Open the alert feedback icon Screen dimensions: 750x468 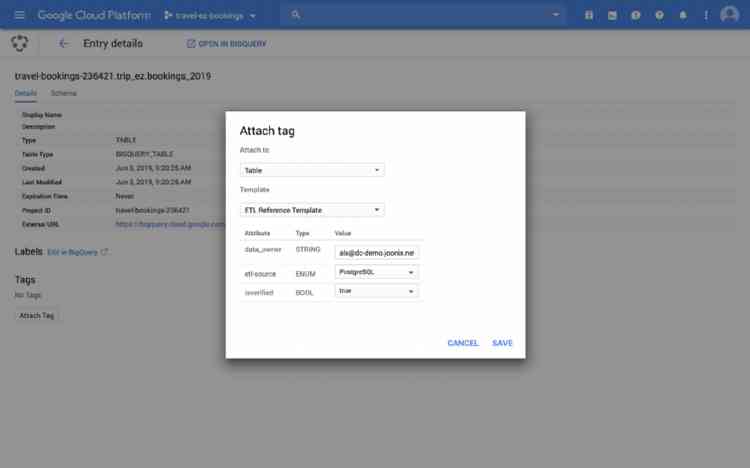636,15
